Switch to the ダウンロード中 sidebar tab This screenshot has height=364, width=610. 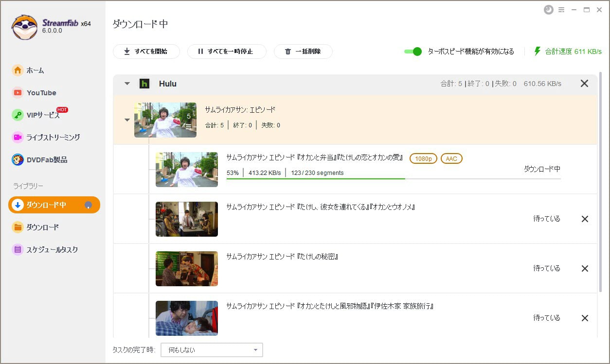[x=54, y=205]
